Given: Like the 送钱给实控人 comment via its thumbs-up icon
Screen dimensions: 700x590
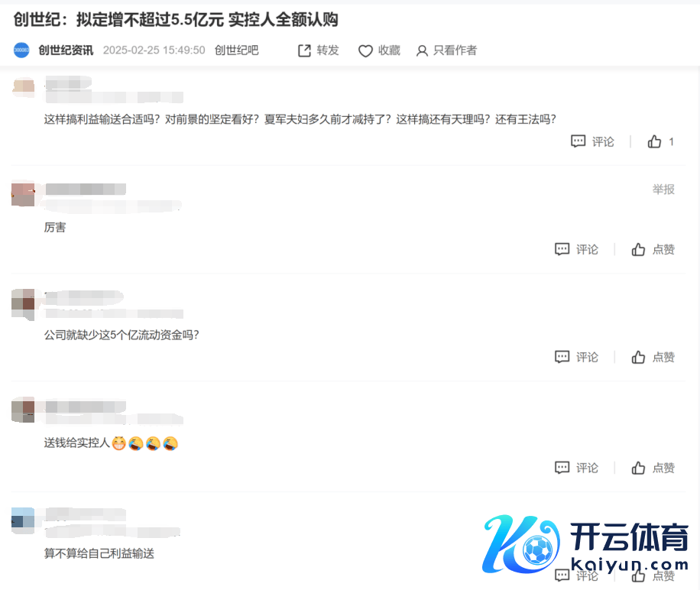Looking at the screenshot, I should point(638,468).
